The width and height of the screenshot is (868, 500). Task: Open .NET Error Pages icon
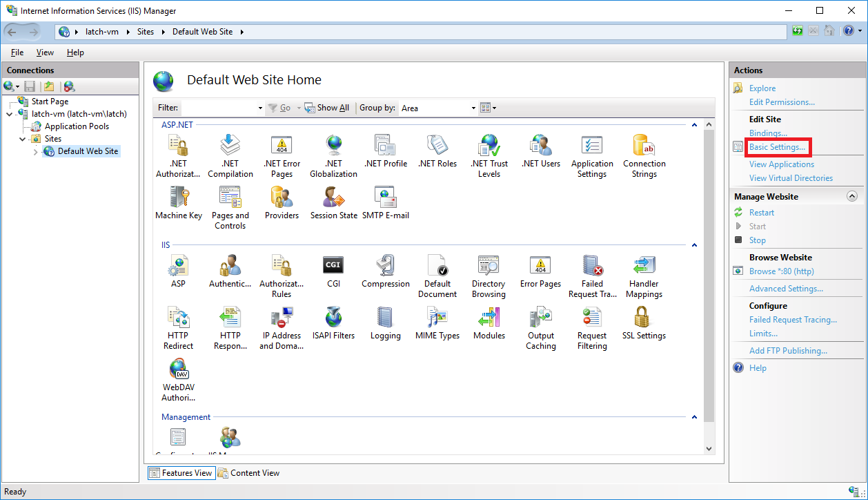[x=282, y=156]
